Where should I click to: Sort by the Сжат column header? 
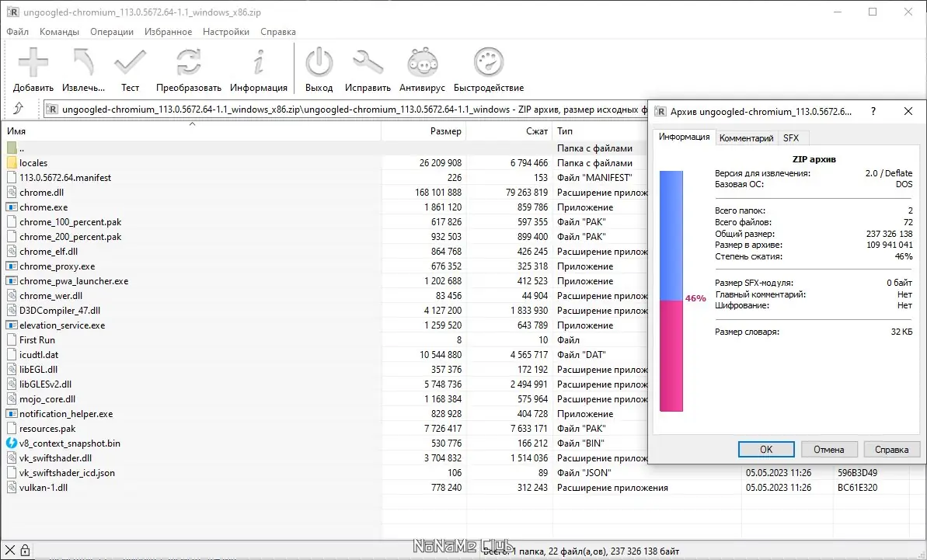510,131
